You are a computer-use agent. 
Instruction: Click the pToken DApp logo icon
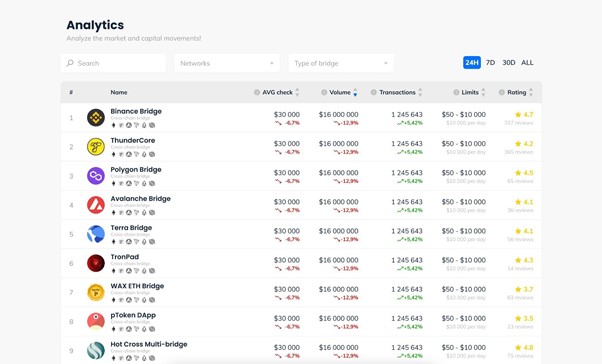(96, 322)
